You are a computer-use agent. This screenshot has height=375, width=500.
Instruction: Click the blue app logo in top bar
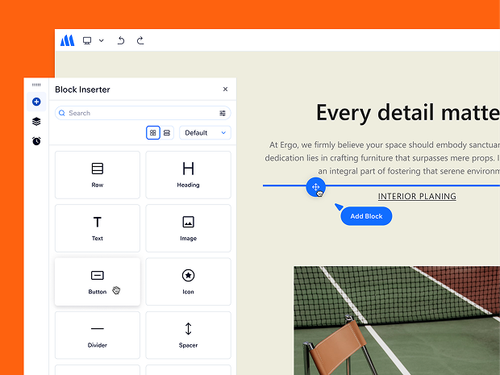click(67, 41)
